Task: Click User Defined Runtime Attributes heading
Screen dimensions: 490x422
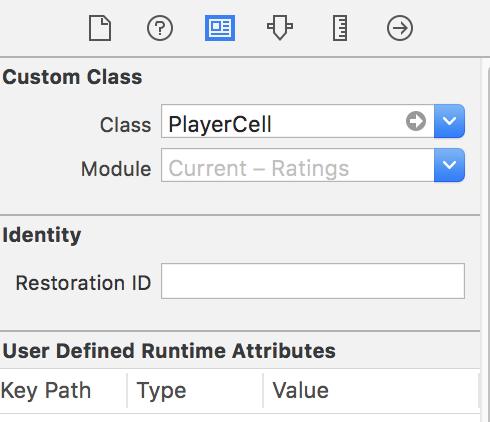Action: point(169,351)
